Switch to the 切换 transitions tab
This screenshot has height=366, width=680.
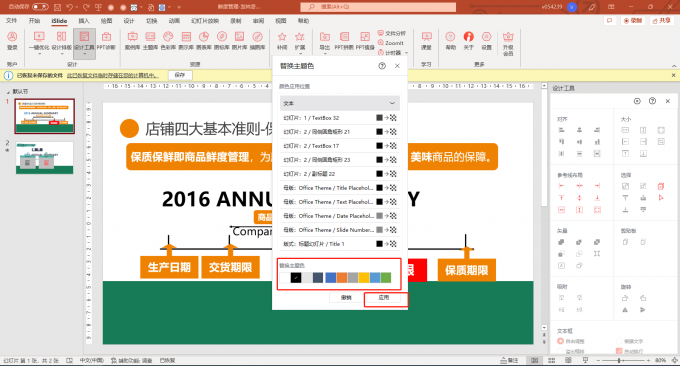(151, 21)
